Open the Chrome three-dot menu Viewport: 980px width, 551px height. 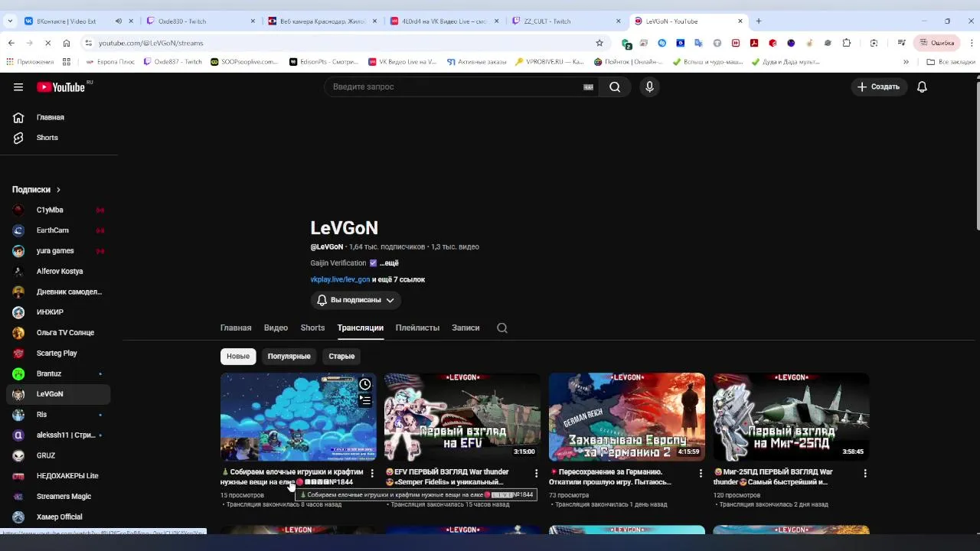971,44
